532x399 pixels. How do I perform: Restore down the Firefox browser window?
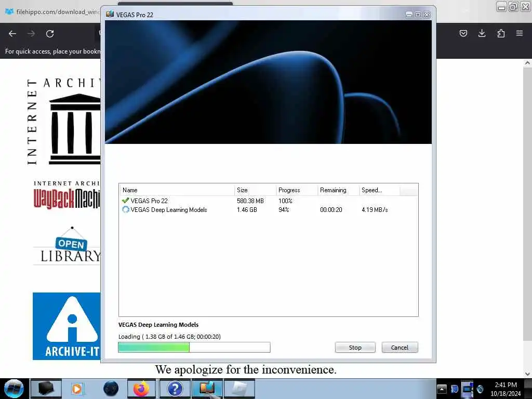(514, 6)
